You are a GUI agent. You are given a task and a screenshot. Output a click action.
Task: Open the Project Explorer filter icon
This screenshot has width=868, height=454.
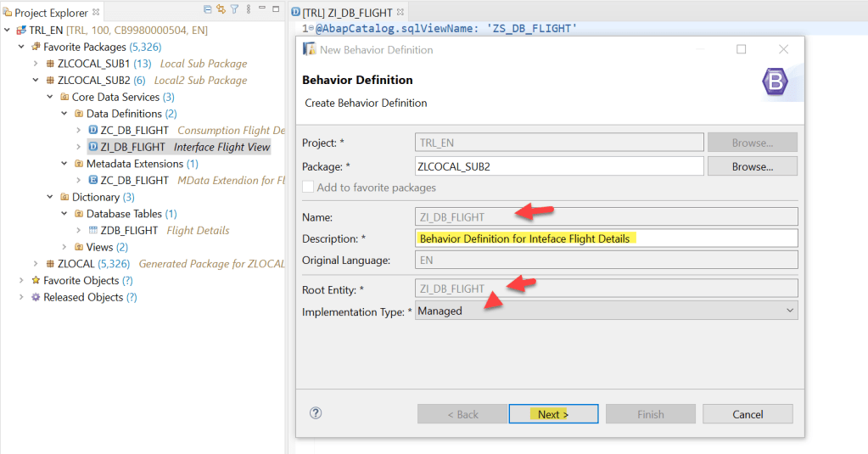(234, 10)
